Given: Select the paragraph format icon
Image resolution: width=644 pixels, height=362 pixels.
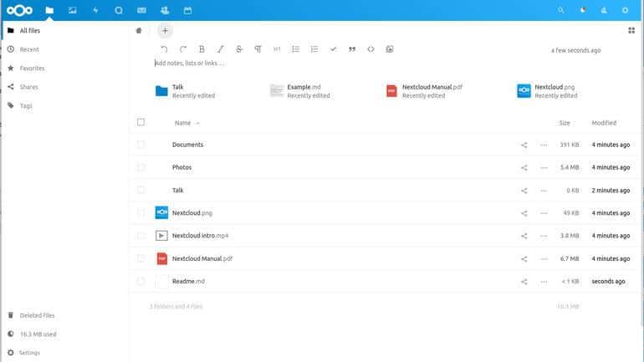Looking at the screenshot, I should click(x=258, y=49).
